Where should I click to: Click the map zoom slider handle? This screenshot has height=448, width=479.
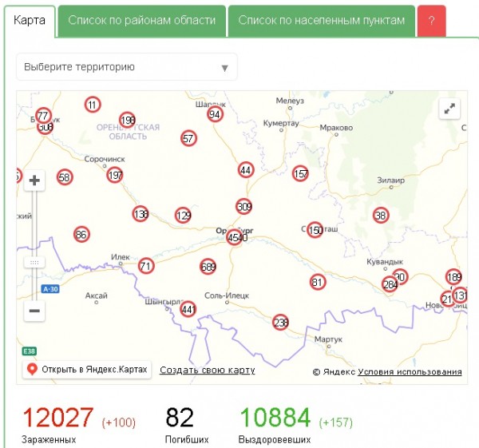click(x=34, y=262)
